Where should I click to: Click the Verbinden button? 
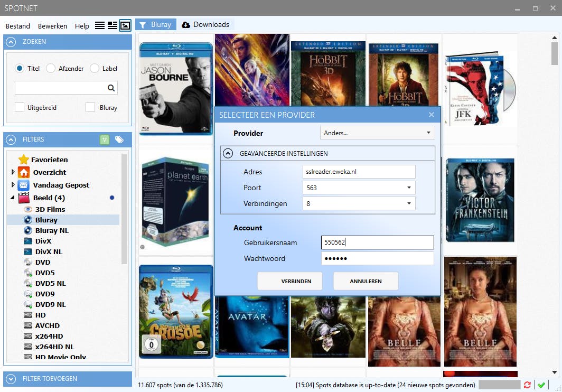click(289, 281)
